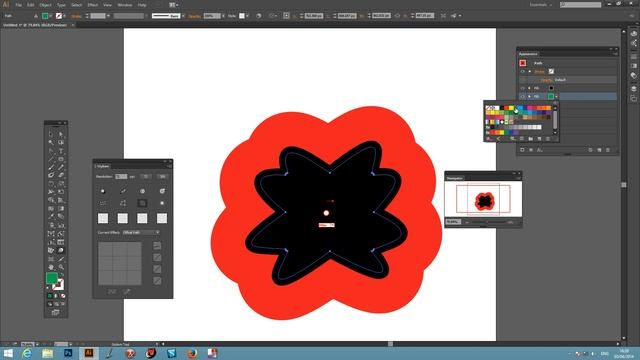Click Resolution input field in Stylism panel

pyautogui.click(x=121, y=176)
